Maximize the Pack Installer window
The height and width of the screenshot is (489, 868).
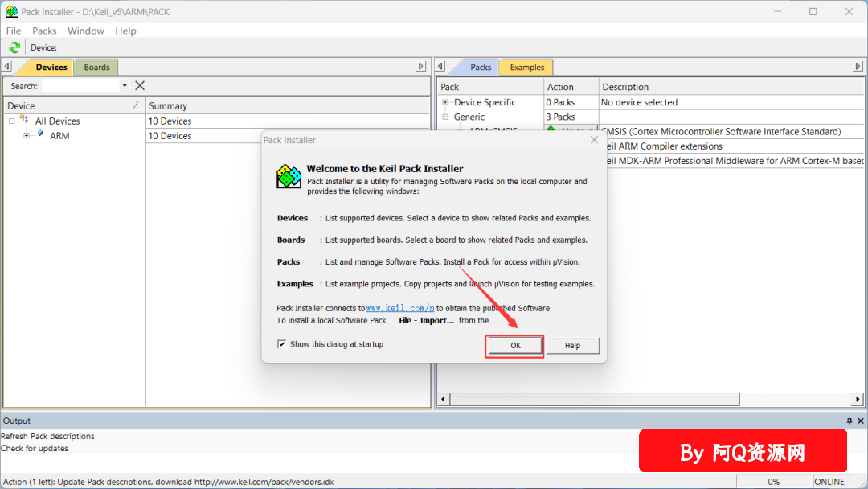point(813,11)
